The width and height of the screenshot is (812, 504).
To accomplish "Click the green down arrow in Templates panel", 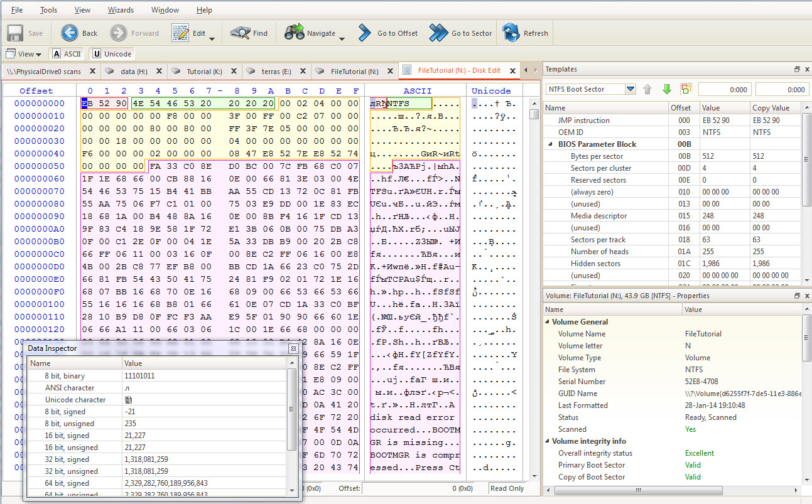I will 667,88.
